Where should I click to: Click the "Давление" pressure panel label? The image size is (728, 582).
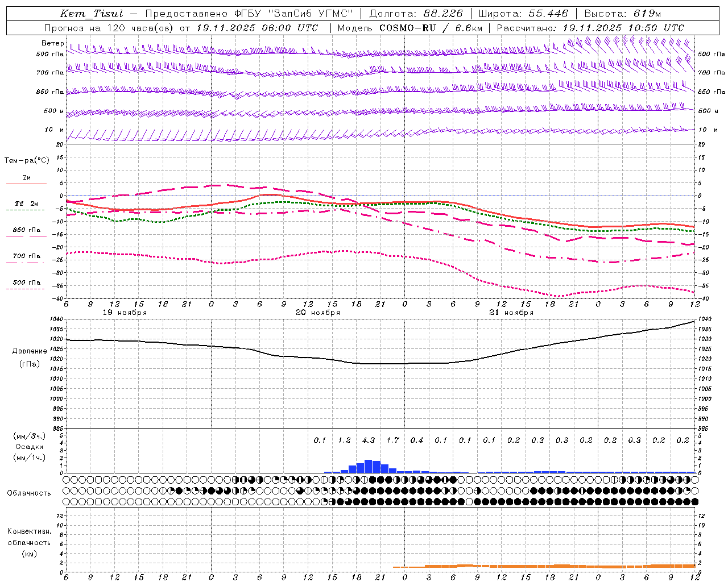[30, 351]
